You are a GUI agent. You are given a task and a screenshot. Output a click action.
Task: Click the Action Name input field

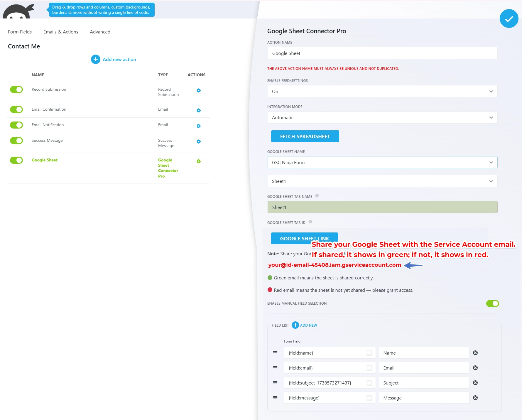[x=382, y=53]
